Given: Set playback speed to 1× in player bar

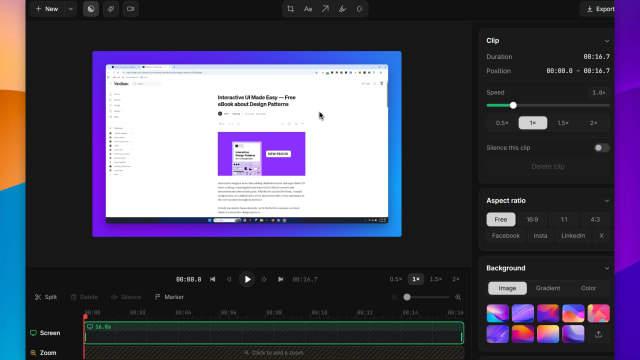Looking at the screenshot, I should pos(416,280).
